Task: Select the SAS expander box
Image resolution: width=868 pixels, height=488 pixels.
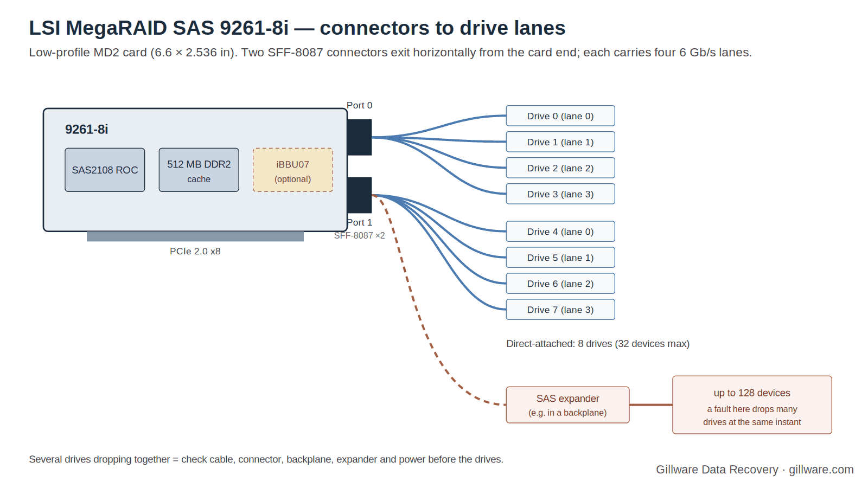Action: tap(567, 405)
